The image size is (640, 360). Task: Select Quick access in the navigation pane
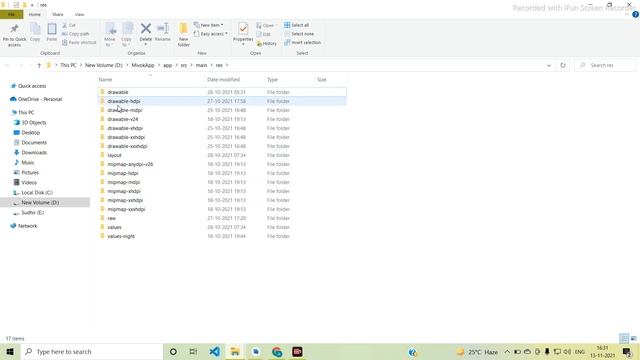pyautogui.click(x=32, y=86)
